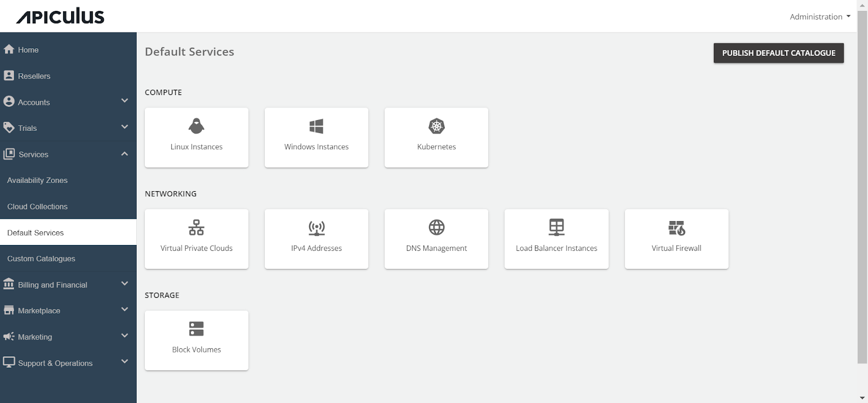868x403 pixels.
Task: Open the Virtual Private Clouds network icon
Action: [x=196, y=228]
